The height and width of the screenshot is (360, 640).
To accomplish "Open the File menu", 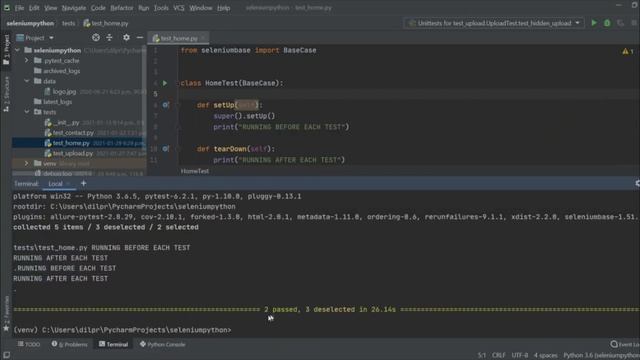I will tap(19, 8).
